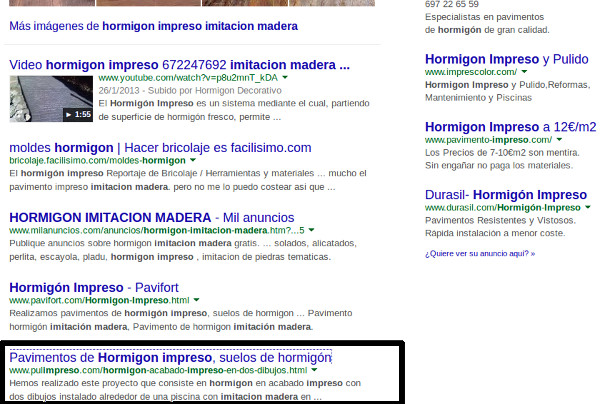Click www.pulimpreso.com hormigon-acabado URL text
Viewport: 600px width, 404px height.
[158, 370]
